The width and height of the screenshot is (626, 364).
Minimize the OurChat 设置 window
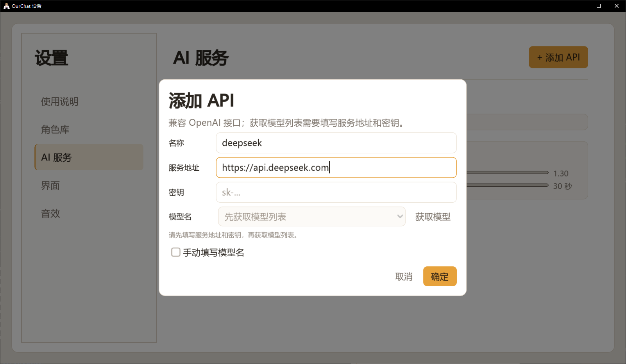581,6
